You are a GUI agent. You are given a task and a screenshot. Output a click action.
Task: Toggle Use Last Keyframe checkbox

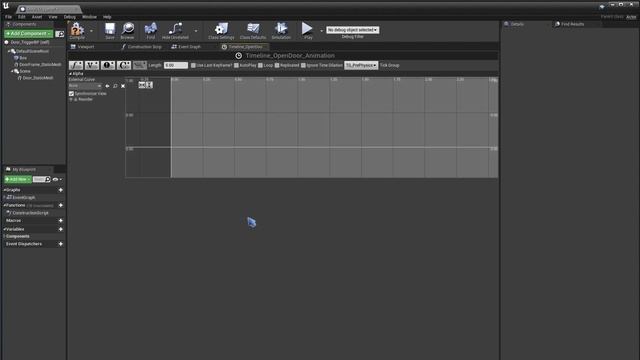pyautogui.click(x=193, y=65)
